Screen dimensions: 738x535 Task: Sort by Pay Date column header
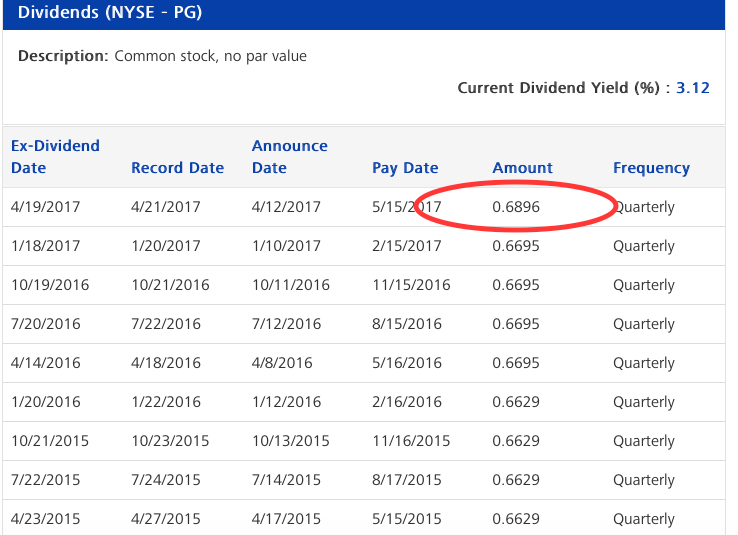click(405, 168)
